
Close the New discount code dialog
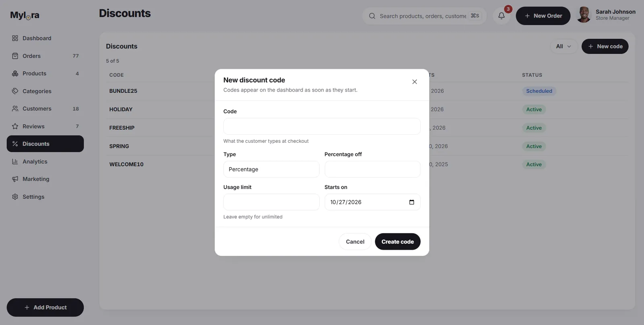415,82
